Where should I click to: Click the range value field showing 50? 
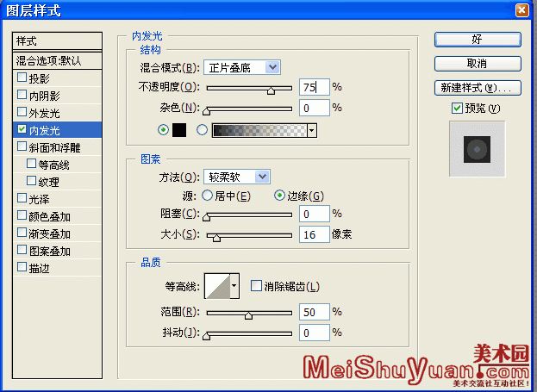tap(315, 312)
